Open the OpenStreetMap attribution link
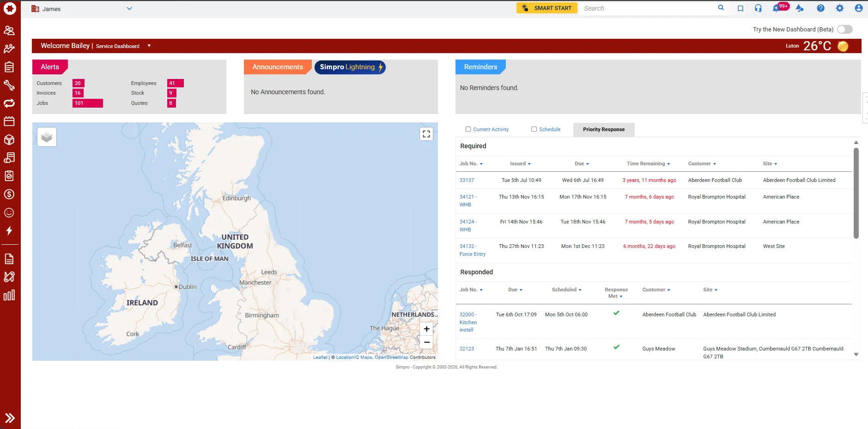 (x=391, y=357)
